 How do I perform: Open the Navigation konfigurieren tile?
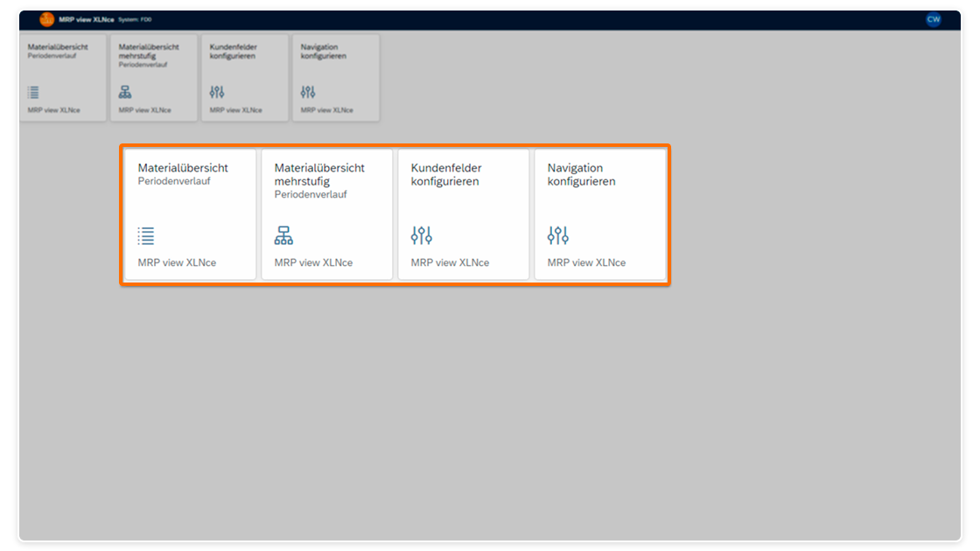click(x=600, y=213)
